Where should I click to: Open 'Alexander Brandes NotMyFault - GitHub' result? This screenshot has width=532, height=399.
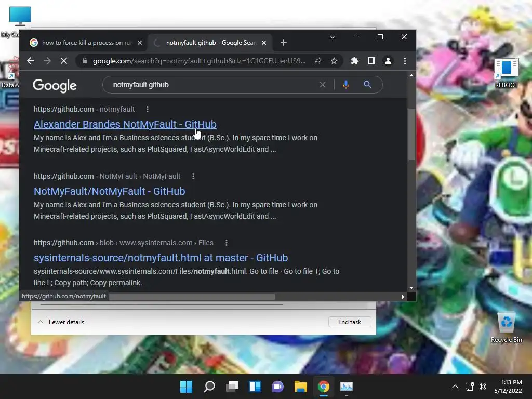click(125, 125)
